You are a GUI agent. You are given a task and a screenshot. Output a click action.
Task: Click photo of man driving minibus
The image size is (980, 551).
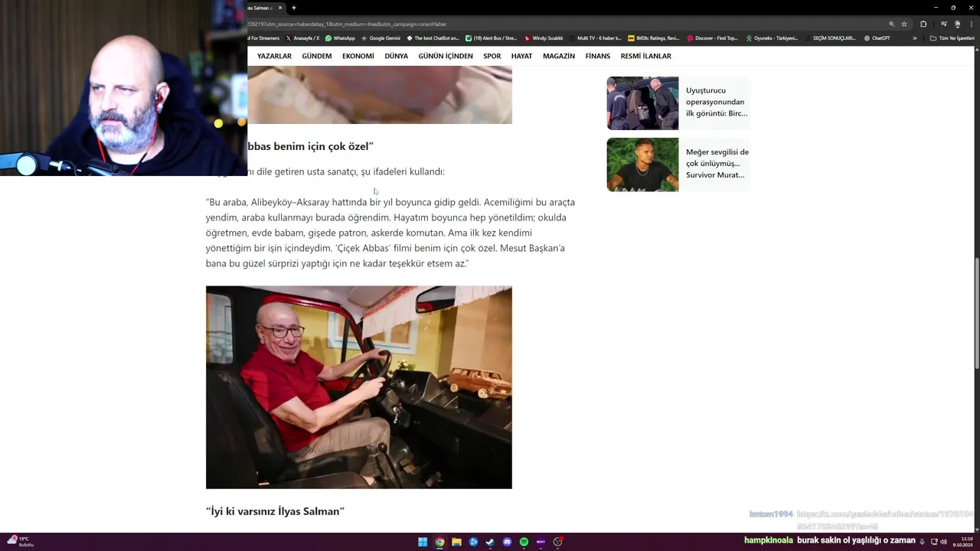(x=358, y=387)
